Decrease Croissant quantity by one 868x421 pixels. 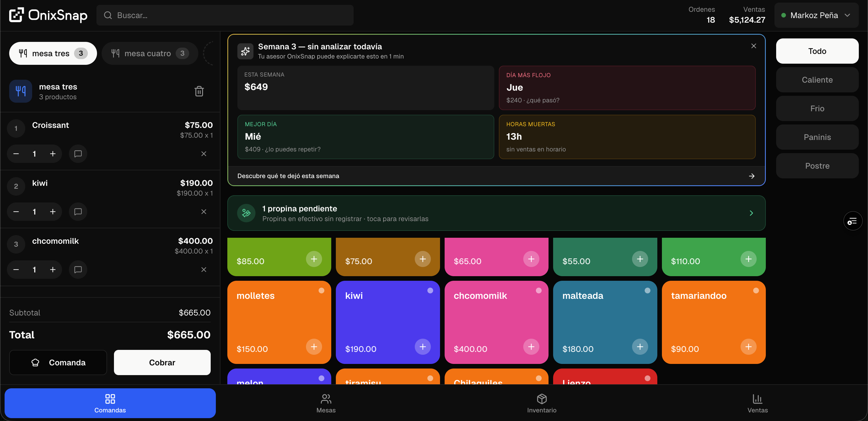coord(16,154)
